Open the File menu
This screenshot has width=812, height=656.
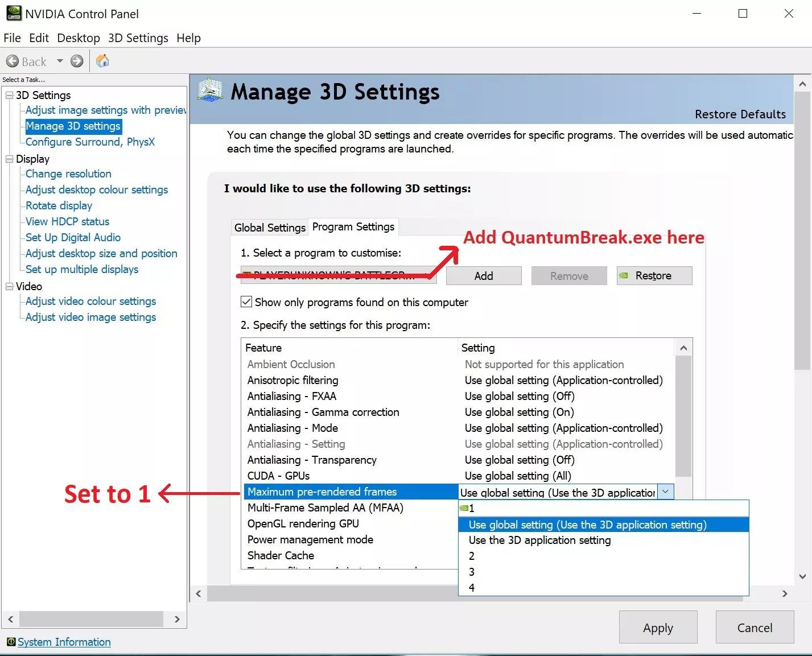12,38
